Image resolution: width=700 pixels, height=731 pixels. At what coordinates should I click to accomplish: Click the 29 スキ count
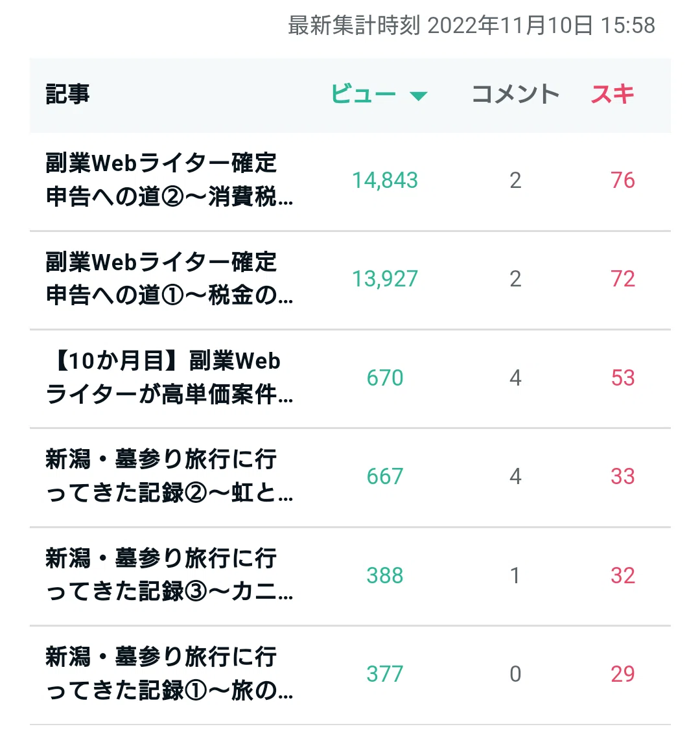pos(623,674)
